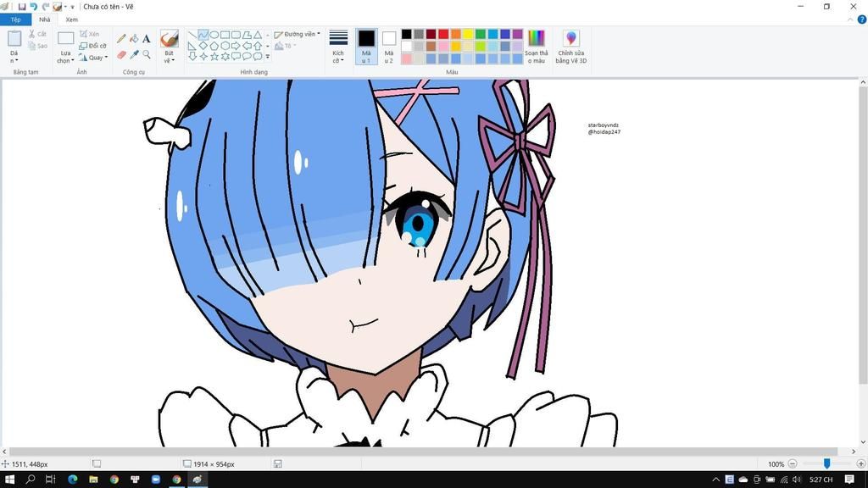Expand the Lựa chọn (Select) dropdown
Image resolution: width=868 pixels, height=488 pixels.
point(65,58)
